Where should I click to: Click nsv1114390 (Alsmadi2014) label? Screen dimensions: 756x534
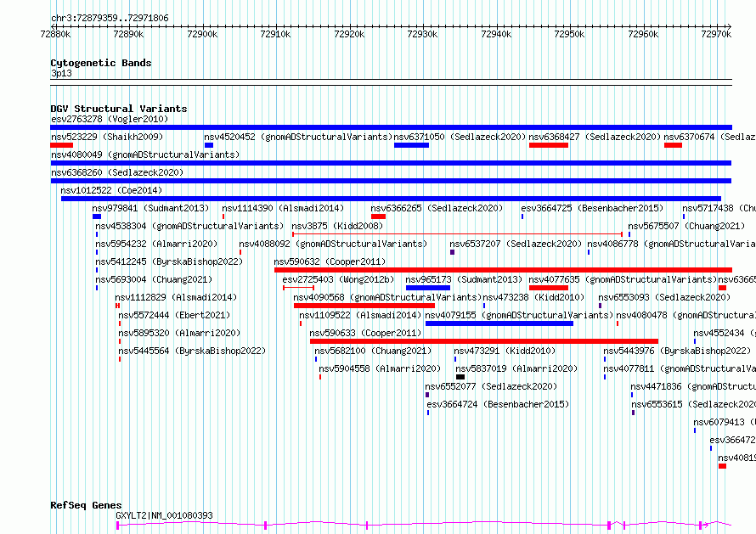(283, 208)
